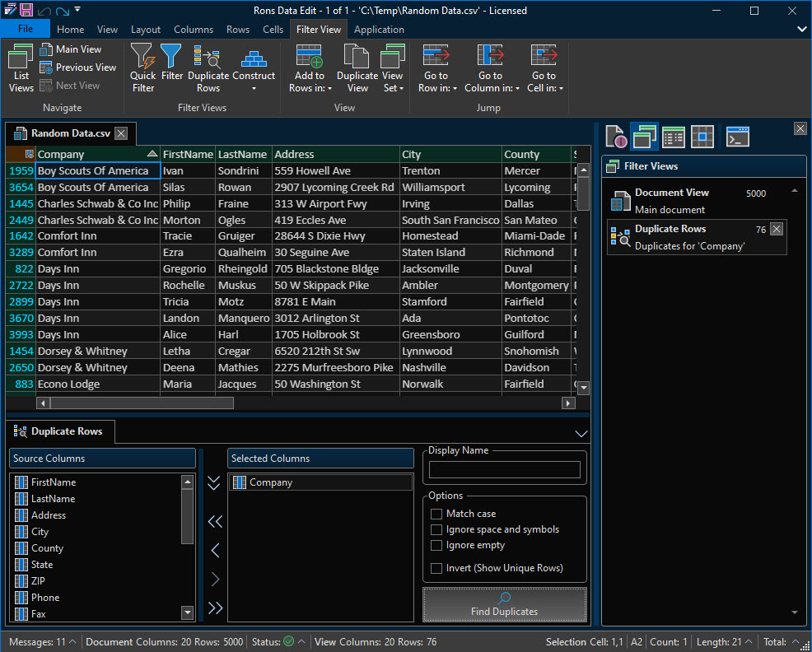Check Ignore space and symbols
The height and width of the screenshot is (652, 812).
point(436,529)
